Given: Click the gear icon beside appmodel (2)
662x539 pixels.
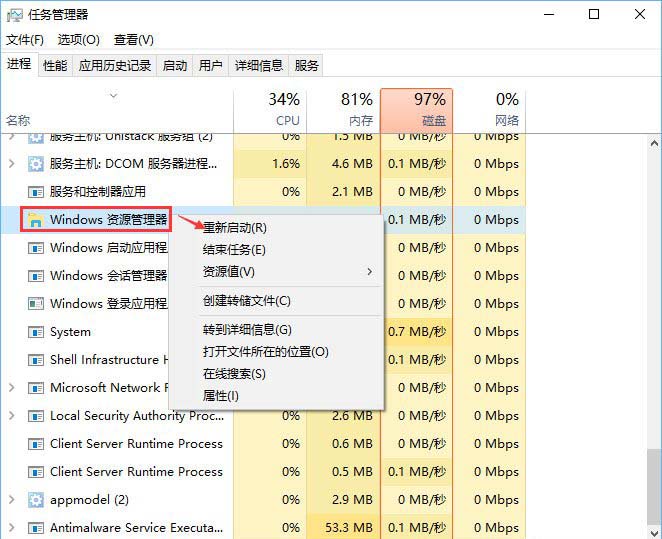Looking at the screenshot, I should (35, 500).
